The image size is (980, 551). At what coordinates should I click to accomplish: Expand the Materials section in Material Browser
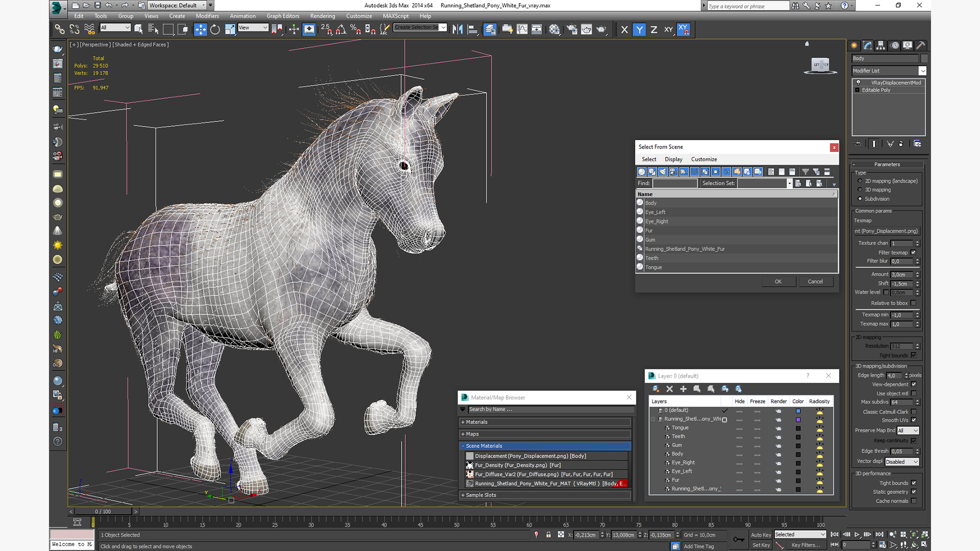click(x=545, y=422)
